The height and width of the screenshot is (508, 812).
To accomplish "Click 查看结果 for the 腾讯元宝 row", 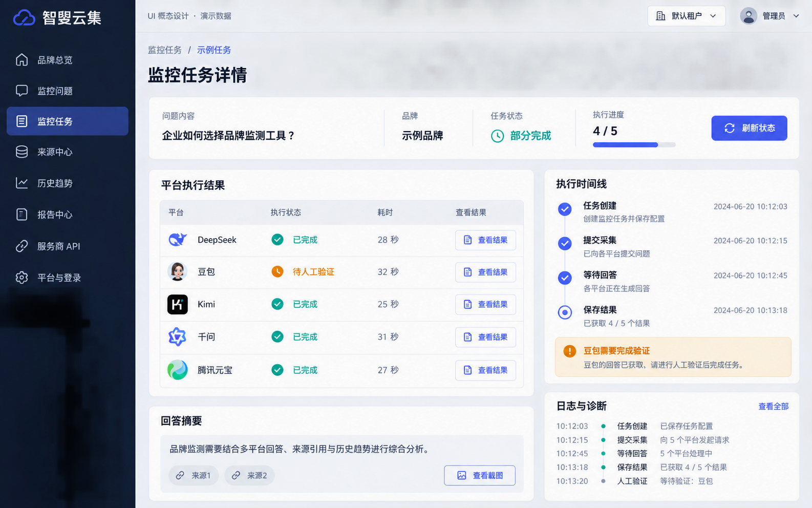I will pyautogui.click(x=485, y=370).
